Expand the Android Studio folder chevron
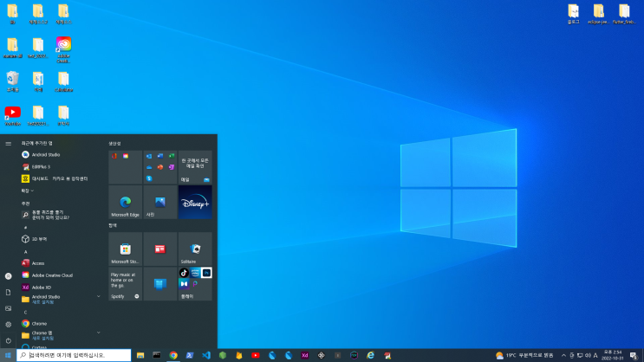The image size is (644, 362). pos(98,297)
